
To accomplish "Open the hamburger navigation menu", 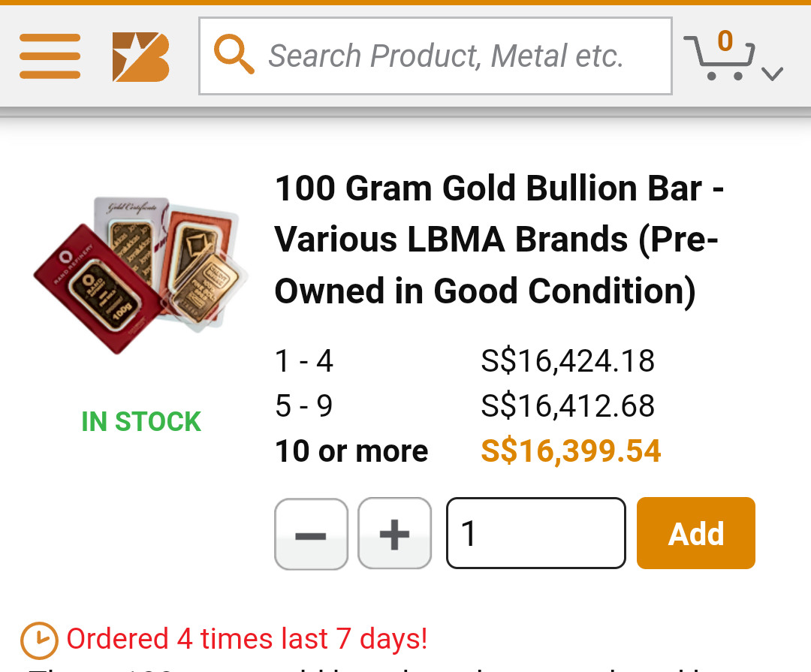I will click(50, 56).
